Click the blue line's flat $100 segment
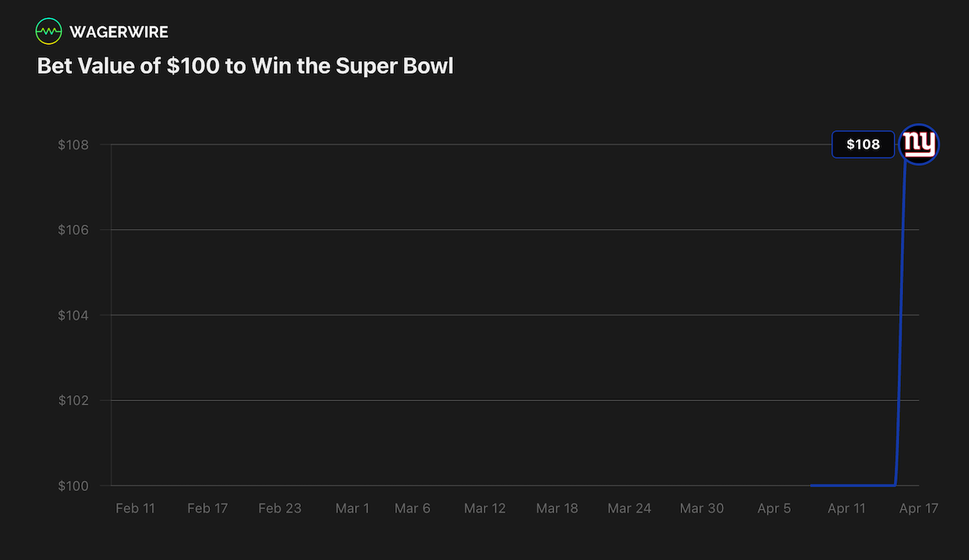Viewport: 969px width, 560px height. (x=853, y=486)
